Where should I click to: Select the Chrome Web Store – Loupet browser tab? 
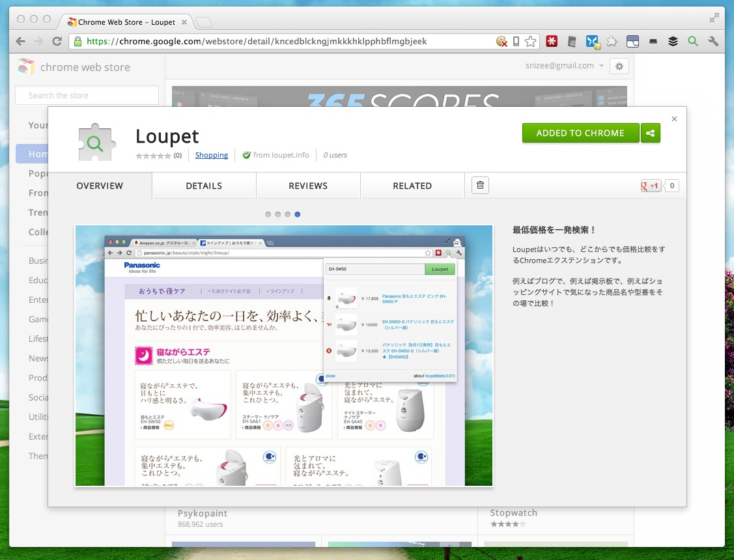[126, 22]
